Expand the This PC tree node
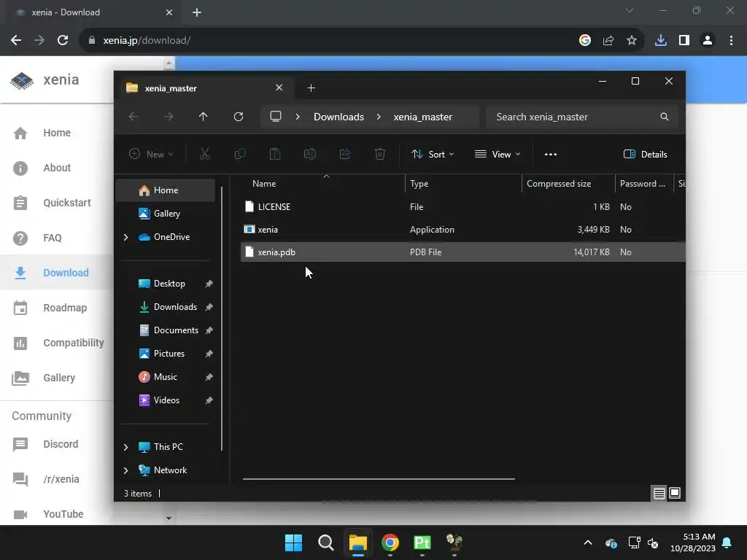The height and width of the screenshot is (560, 747). (125, 447)
